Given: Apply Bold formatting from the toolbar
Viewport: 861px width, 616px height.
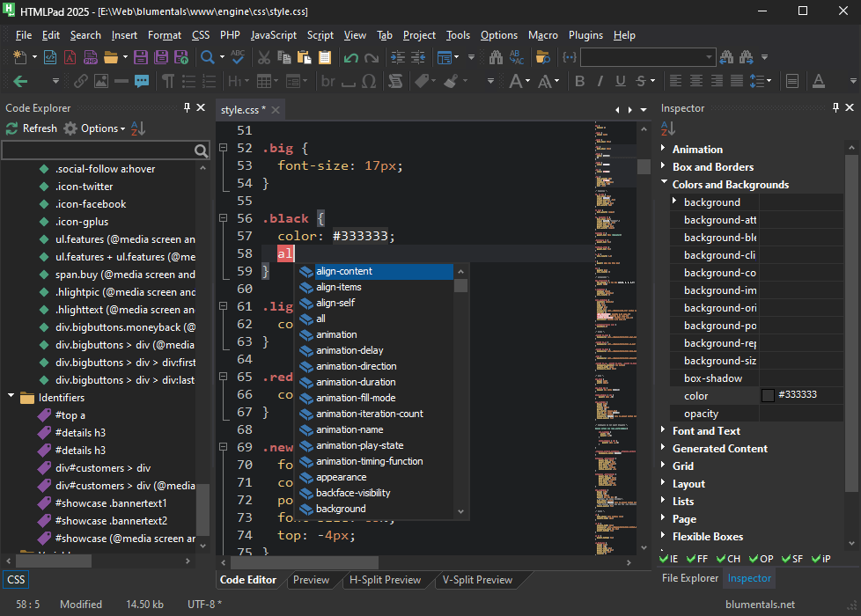Looking at the screenshot, I should tap(579, 80).
